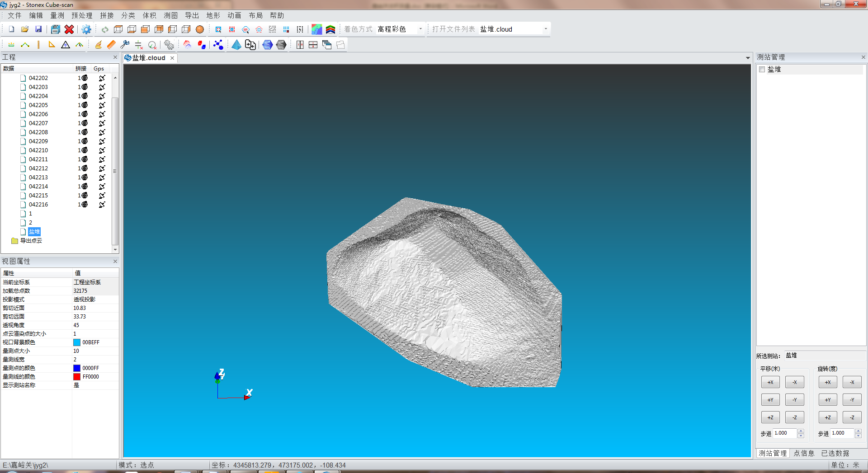Viewport: 868px width, 473px height.
Task: Open settings with the blue gear icon
Action: click(86, 29)
